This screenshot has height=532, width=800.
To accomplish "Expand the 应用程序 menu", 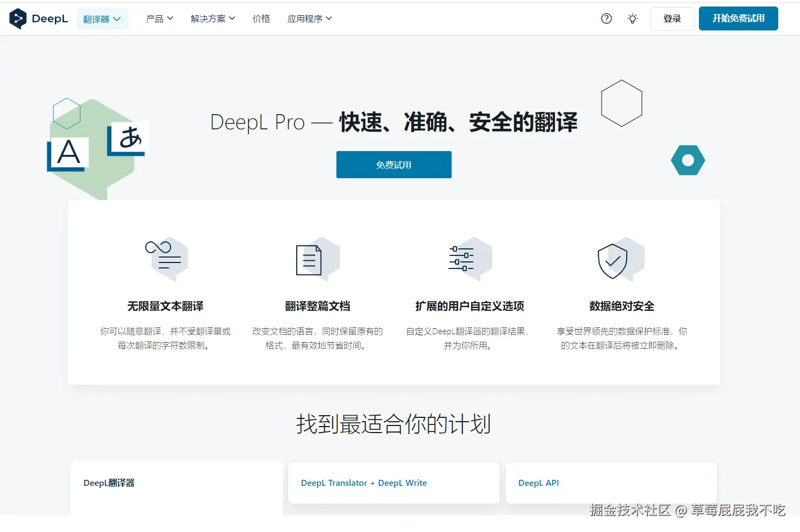I will (x=309, y=18).
